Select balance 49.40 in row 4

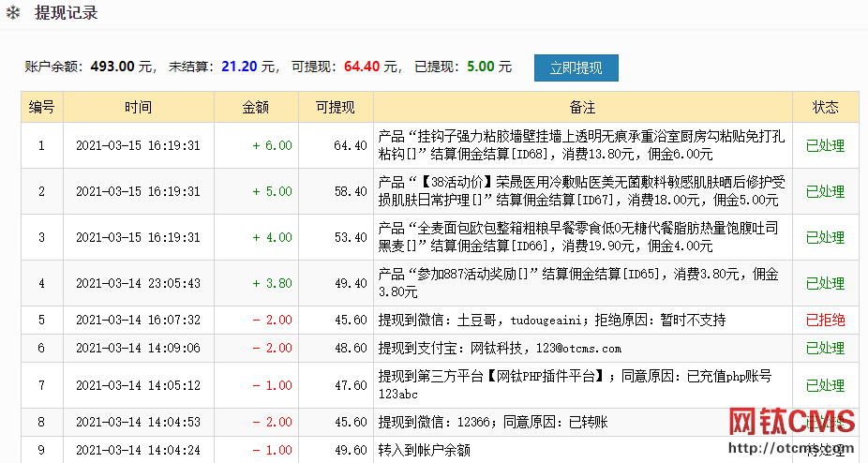(x=351, y=283)
